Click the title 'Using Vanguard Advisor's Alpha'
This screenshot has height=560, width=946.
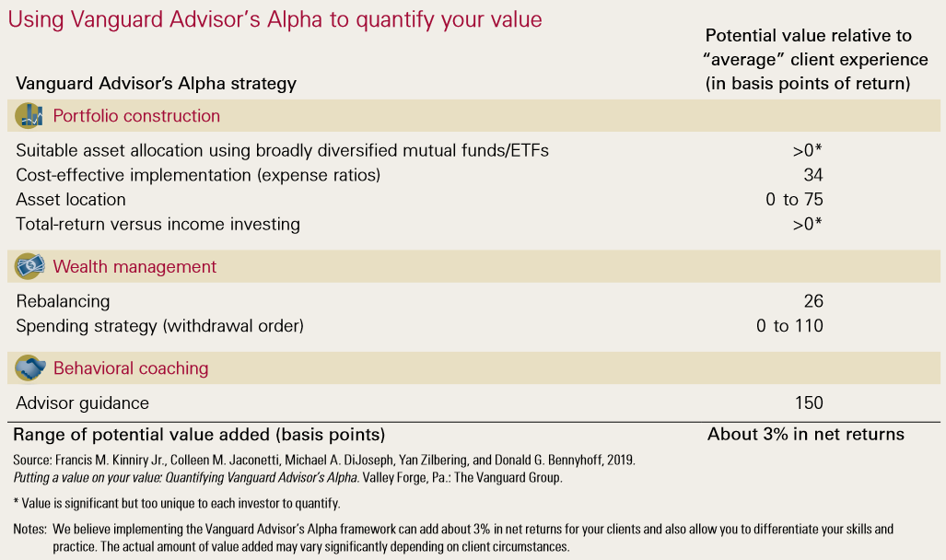[276, 18]
